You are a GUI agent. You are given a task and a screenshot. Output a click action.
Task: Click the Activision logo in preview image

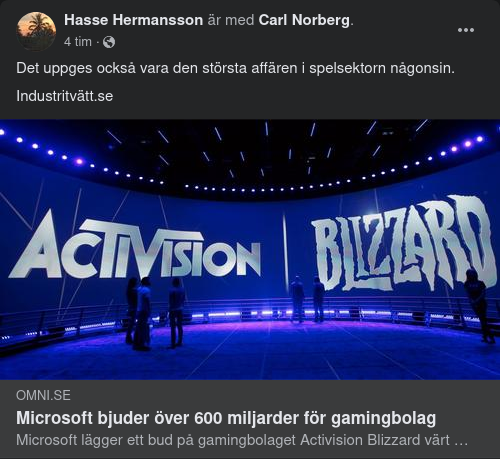coord(135,246)
